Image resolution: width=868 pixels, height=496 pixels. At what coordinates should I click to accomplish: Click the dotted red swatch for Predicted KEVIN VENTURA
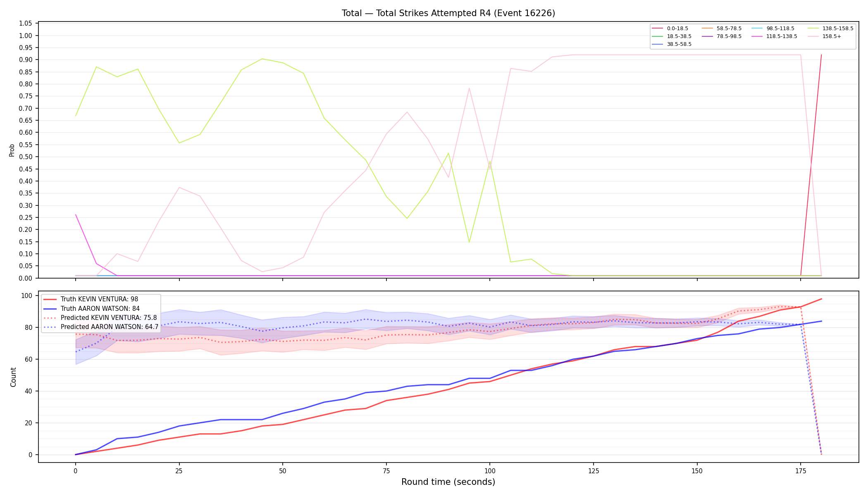(50, 318)
